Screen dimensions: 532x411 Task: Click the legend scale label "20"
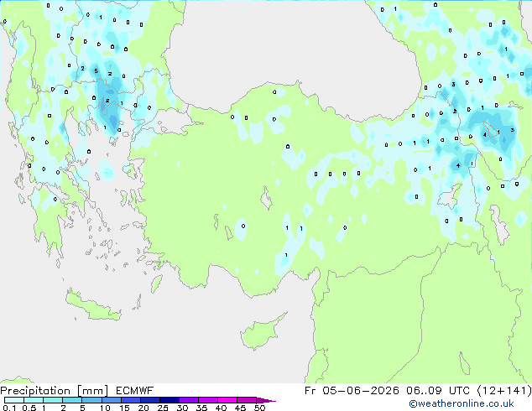point(143,408)
